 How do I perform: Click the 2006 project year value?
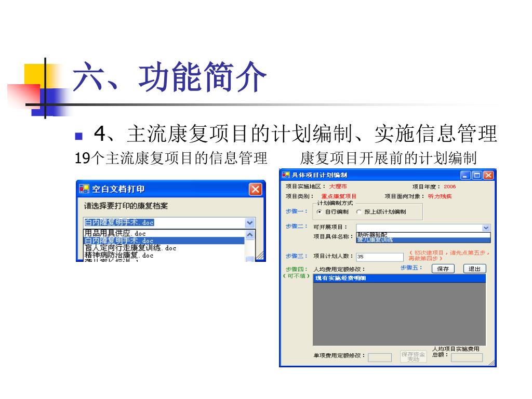tap(449, 187)
